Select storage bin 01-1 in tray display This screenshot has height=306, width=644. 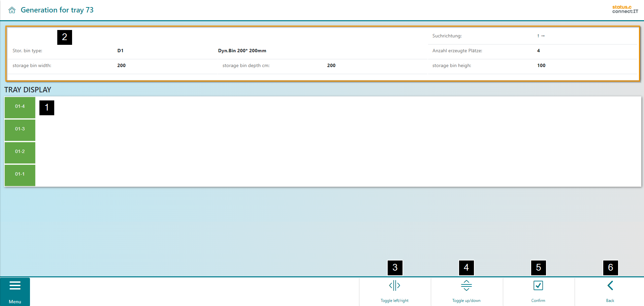20,175
